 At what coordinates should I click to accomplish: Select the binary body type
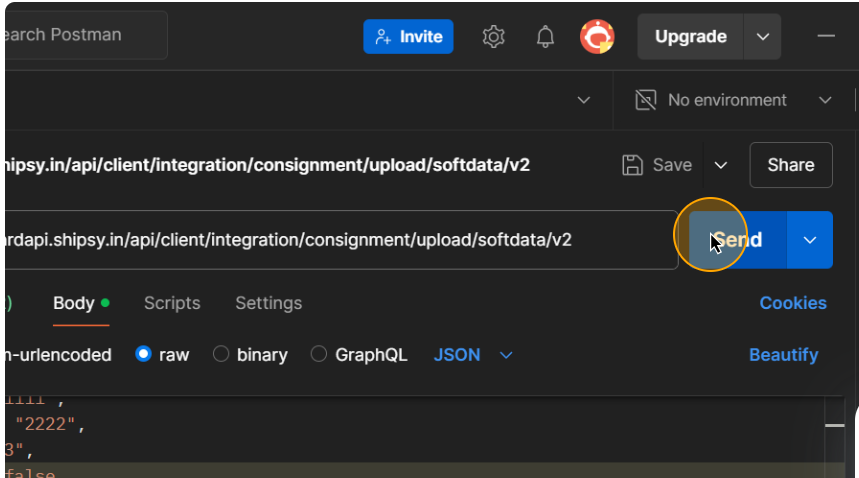click(x=250, y=355)
